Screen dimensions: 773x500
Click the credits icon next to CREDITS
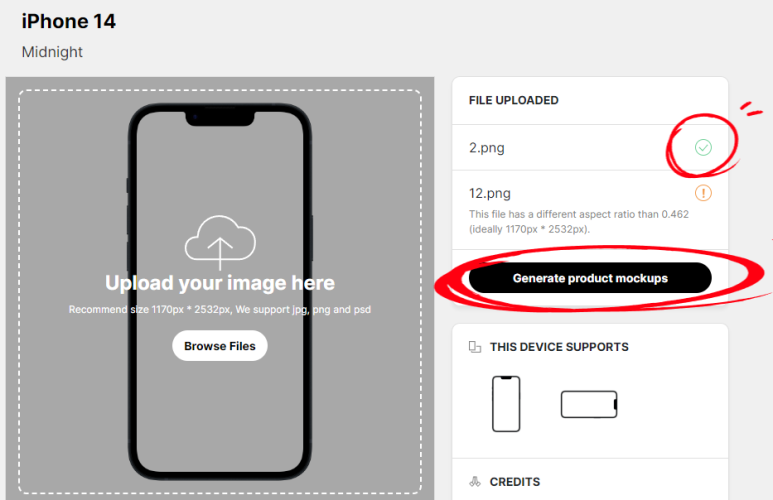click(475, 482)
